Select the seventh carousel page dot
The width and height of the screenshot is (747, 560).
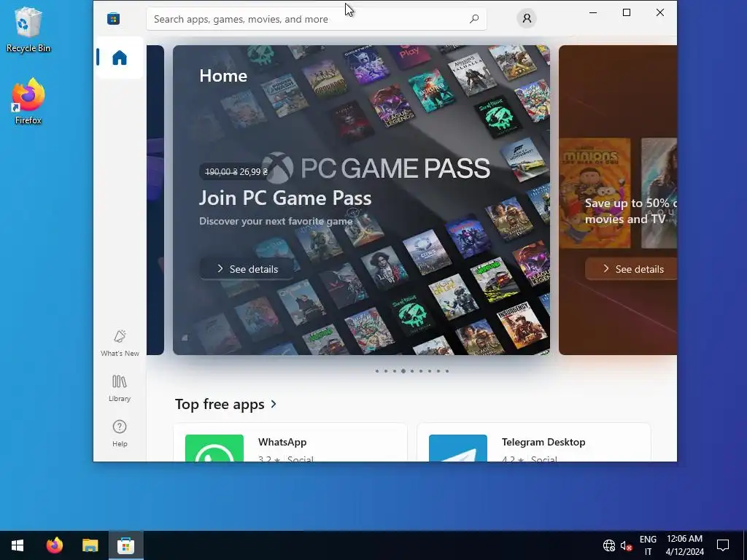(x=429, y=371)
